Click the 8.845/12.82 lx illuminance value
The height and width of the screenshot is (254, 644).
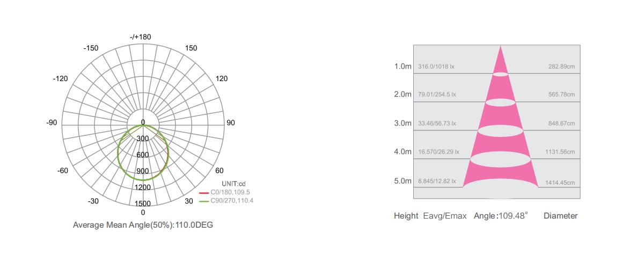pyautogui.click(x=436, y=182)
